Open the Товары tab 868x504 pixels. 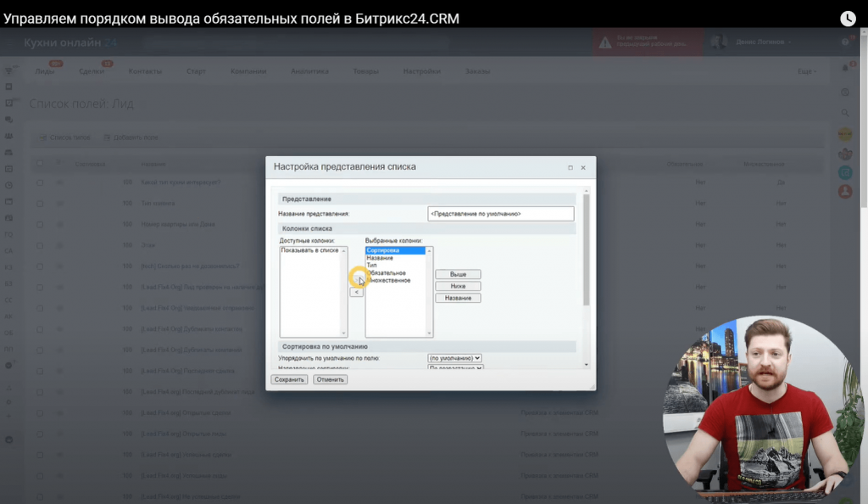pos(365,71)
